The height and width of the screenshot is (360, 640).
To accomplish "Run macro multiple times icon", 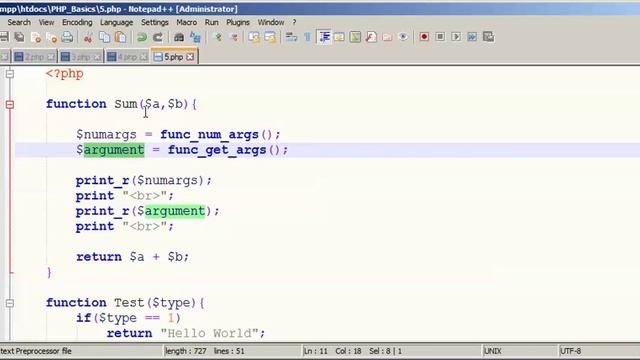I will pos(472,37).
